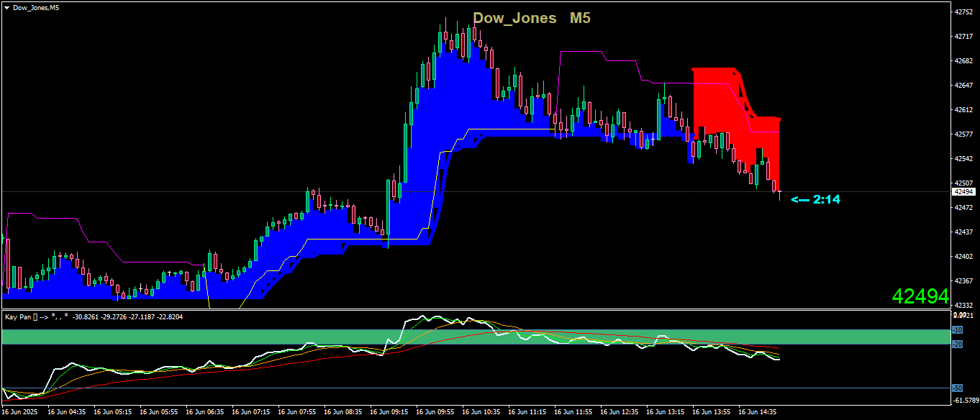Click the -10 level tag in the indicator window
The width and height of the screenshot is (980, 420).
(x=958, y=329)
